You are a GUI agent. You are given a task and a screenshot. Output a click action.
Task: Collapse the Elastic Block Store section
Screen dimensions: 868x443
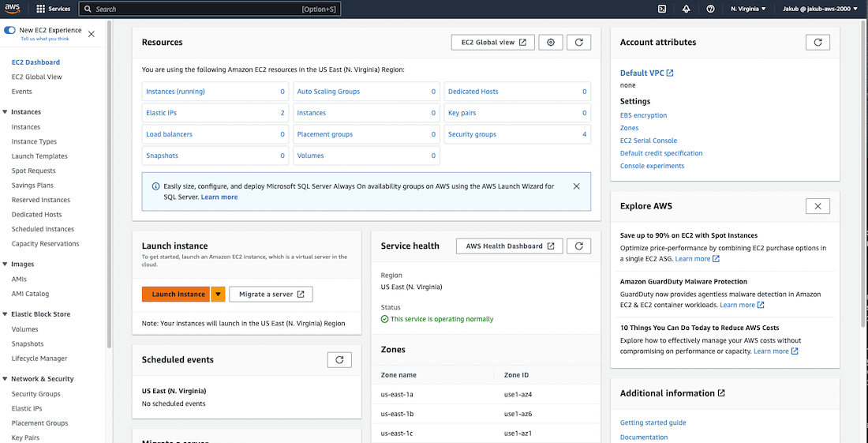6,314
